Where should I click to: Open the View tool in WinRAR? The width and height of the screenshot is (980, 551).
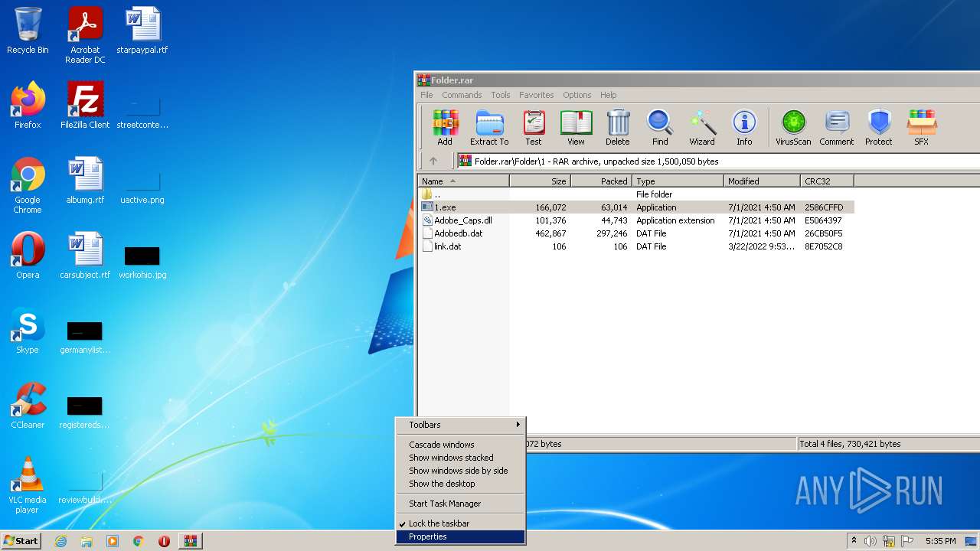(576, 127)
